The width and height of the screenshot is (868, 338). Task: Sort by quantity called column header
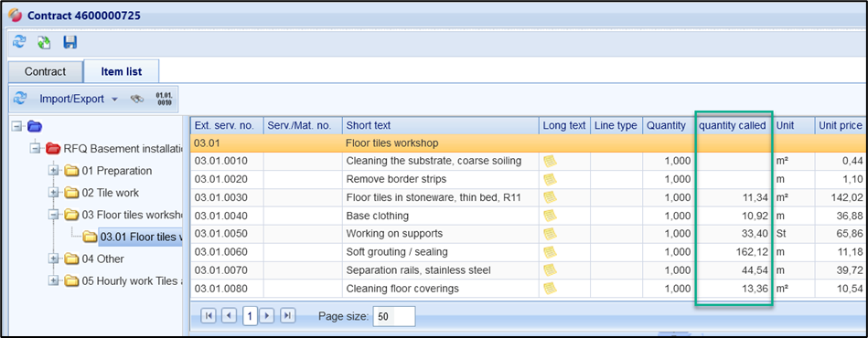(733, 125)
